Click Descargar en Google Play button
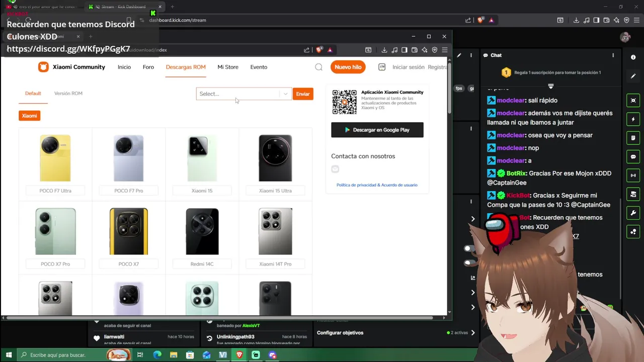Image resolution: width=644 pixels, height=362 pixels. (x=377, y=130)
